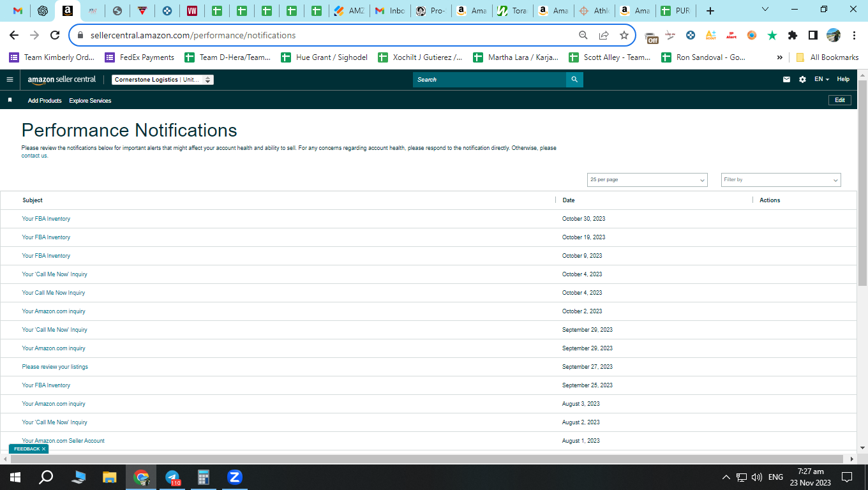Viewport: 868px width, 490px height.
Task: Open the Help link in the header
Action: click(843, 80)
